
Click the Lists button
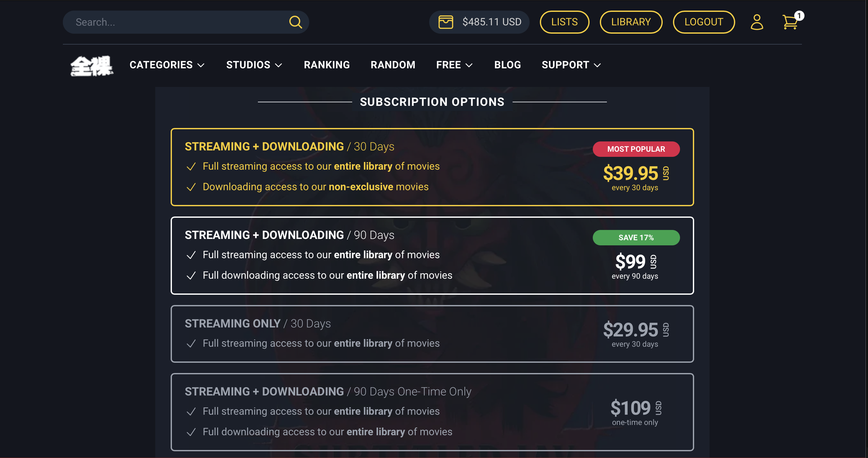point(564,22)
